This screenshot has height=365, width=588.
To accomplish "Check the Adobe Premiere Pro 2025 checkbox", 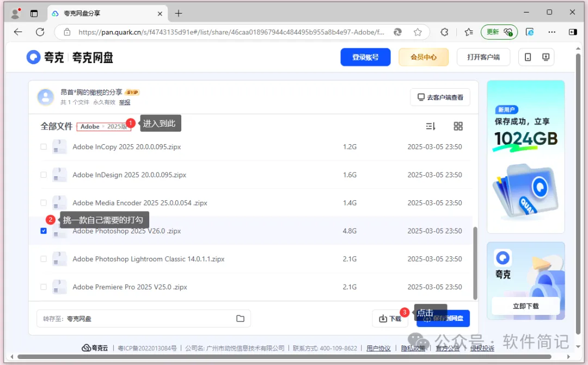I will click(44, 287).
